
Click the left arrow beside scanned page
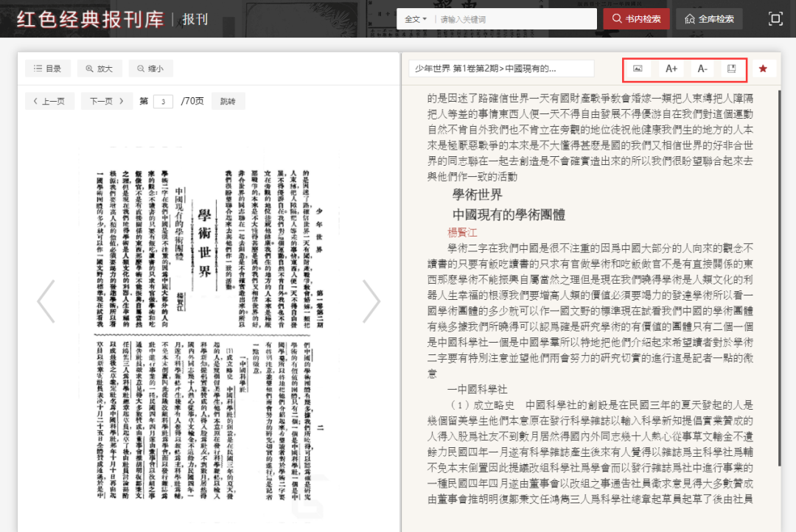click(46, 301)
